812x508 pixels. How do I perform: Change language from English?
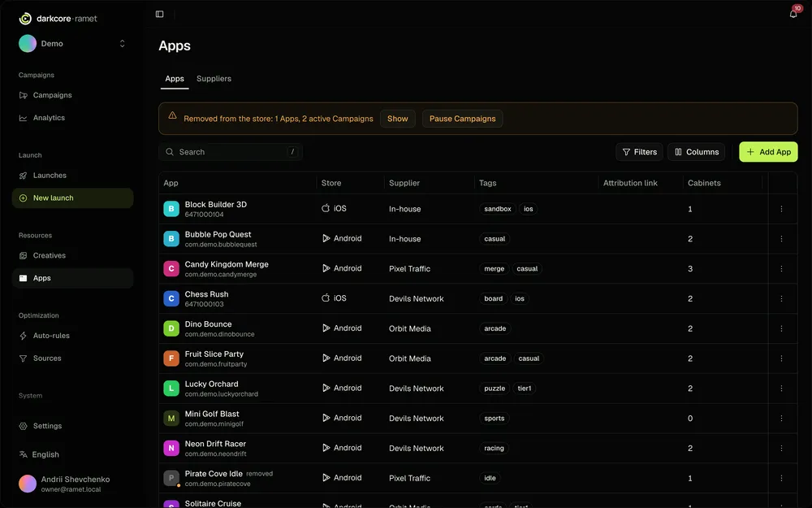coord(39,454)
